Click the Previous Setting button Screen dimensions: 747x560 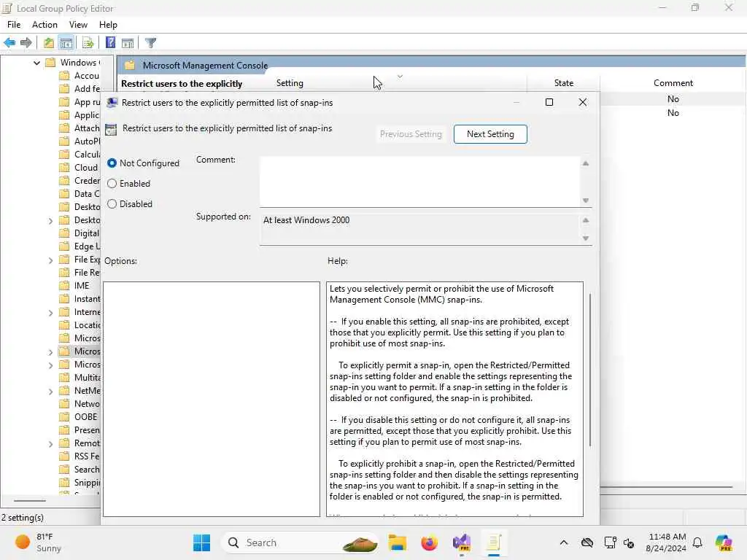pyautogui.click(x=411, y=134)
